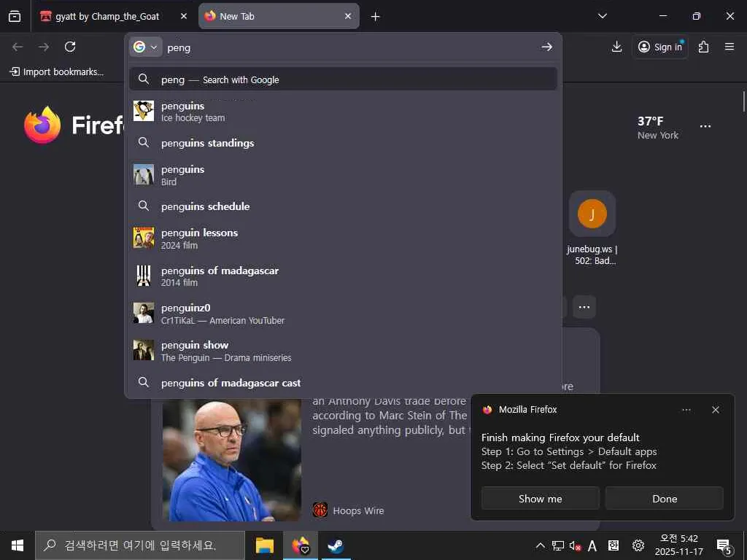Screen dimensions: 747x560
Task: Click the vertical page scrollbar thumb
Action: (743, 102)
